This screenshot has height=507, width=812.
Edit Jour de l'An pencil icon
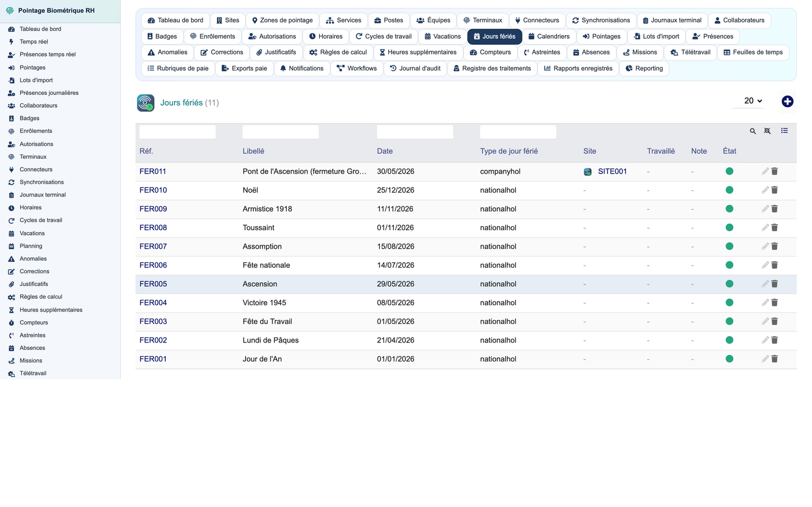pos(765,359)
